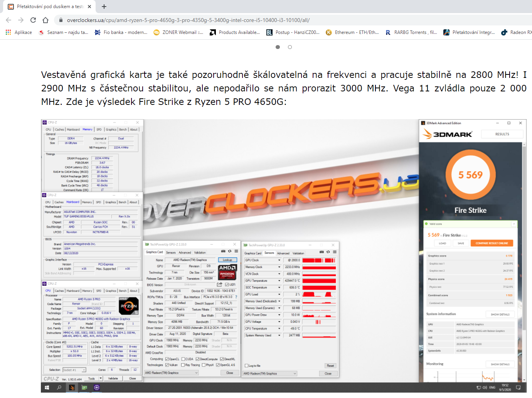Open the CPU-Z Socket #1 selection dropdown
532x398 pixels.
84,370
